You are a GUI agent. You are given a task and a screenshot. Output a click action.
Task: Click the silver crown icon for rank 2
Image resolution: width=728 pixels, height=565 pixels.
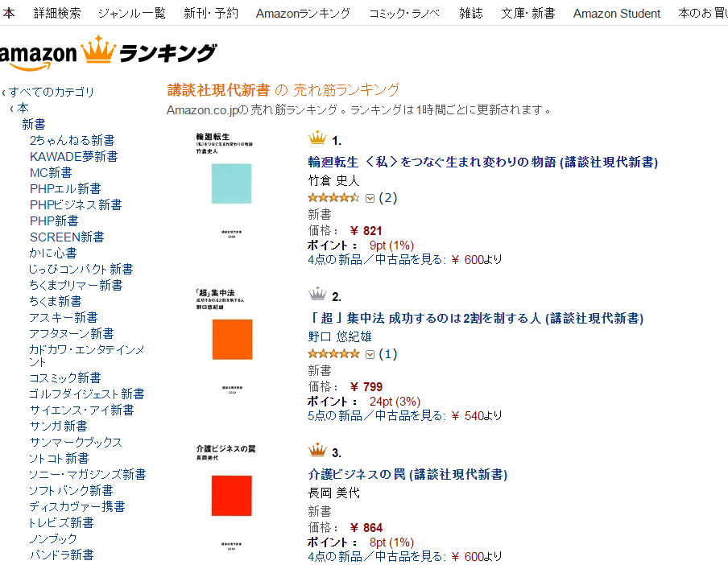[x=317, y=294]
